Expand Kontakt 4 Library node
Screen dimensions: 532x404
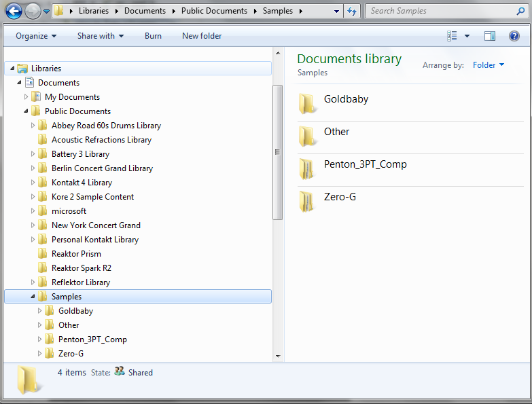(33, 183)
